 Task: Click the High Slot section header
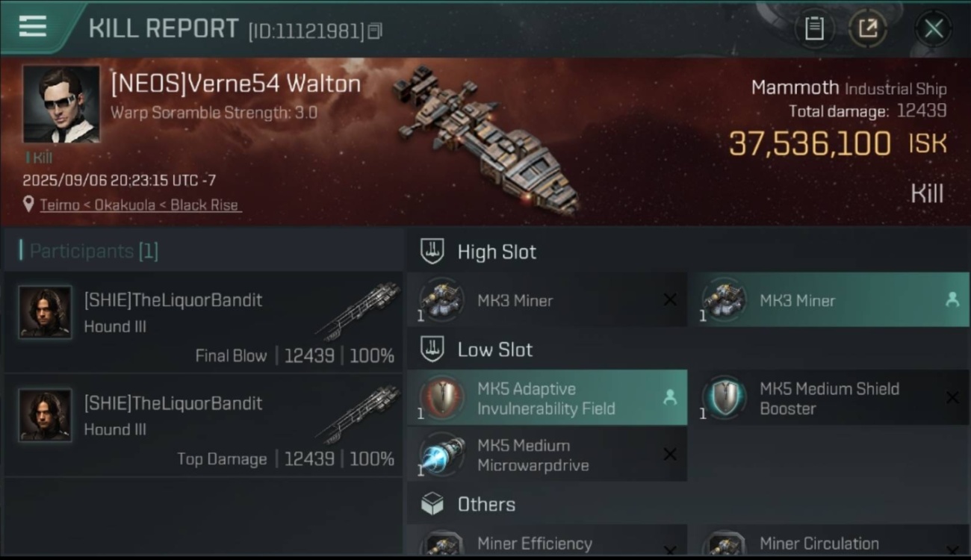point(496,252)
